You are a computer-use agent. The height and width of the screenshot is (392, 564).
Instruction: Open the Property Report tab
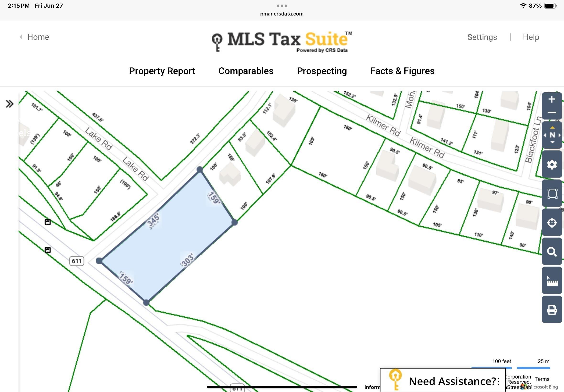coord(162,71)
